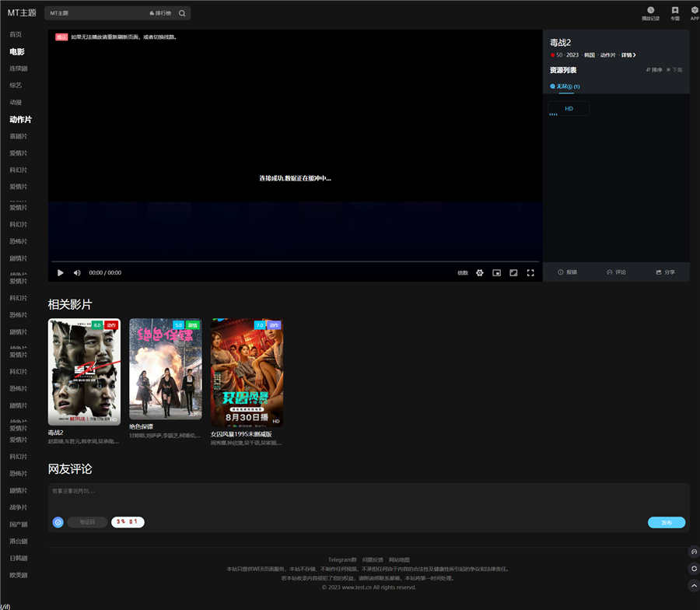
Task: Open the 问题反馈 footer link
Action: [x=373, y=560]
